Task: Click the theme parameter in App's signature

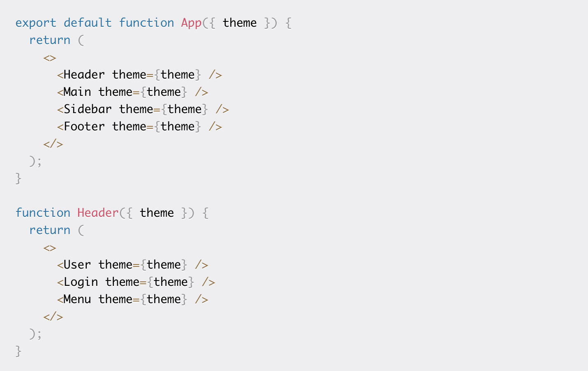Action: coord(240,23)
